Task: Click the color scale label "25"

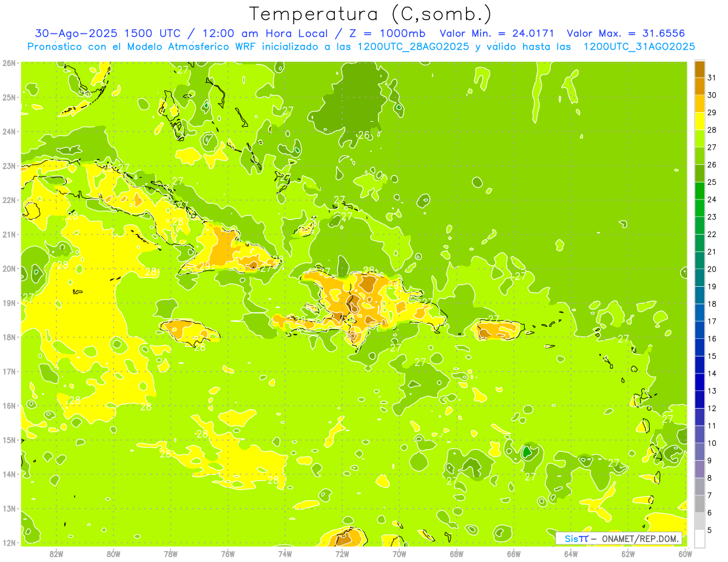Action: (x=712, y=182)
